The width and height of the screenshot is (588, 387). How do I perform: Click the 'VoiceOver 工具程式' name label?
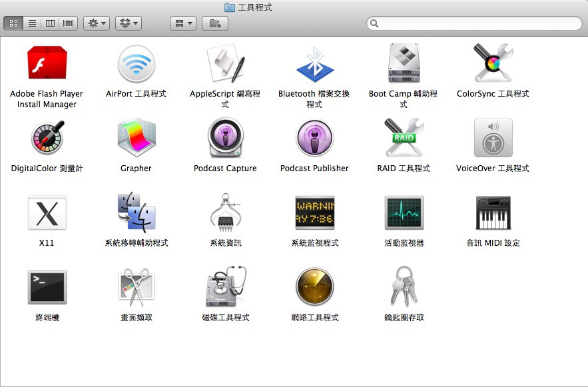(x=493, y=168)
